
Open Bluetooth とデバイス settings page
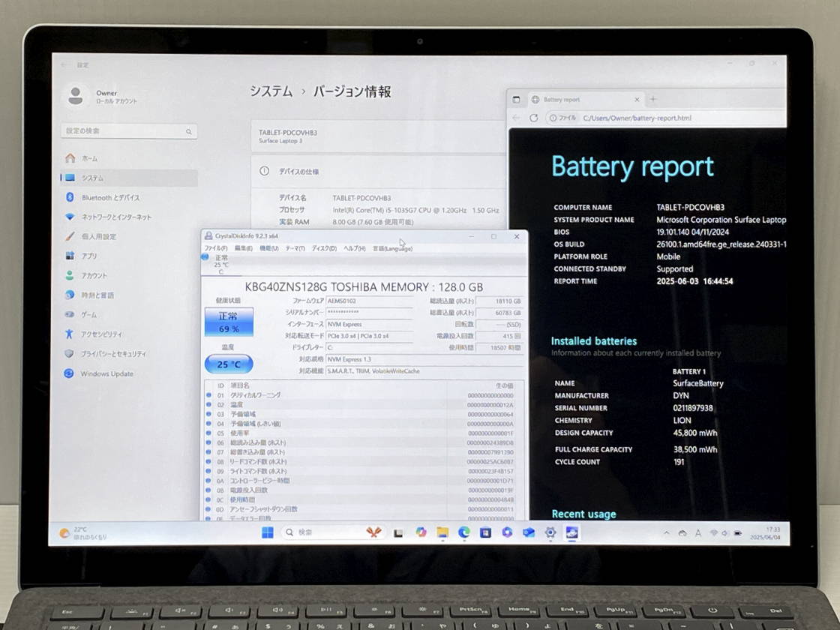(x=110, y=197)
